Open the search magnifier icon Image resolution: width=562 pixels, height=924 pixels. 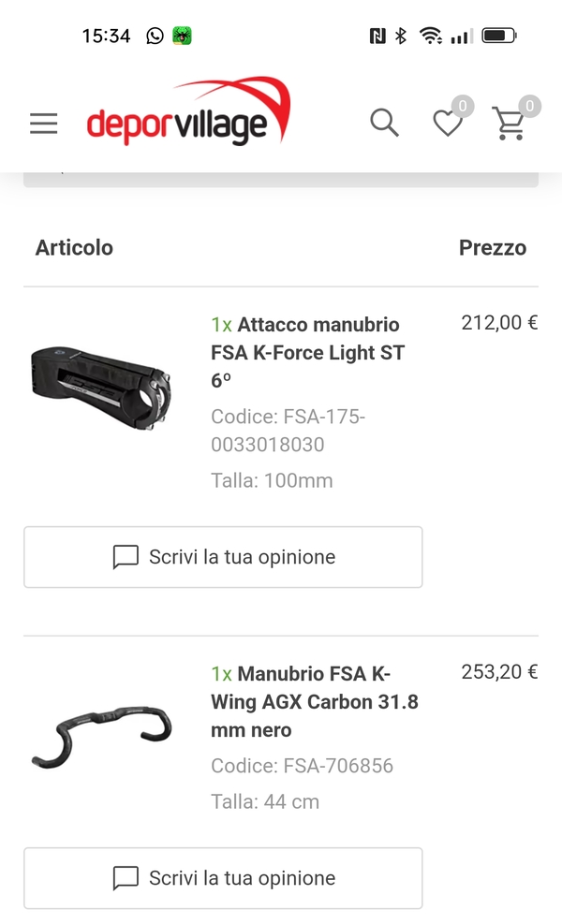(x=384, y=123)
